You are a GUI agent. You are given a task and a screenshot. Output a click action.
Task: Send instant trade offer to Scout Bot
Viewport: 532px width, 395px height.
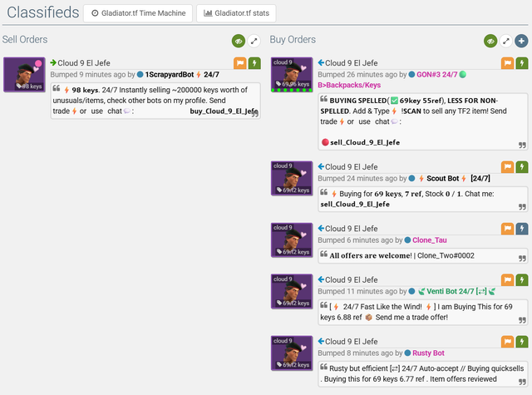pos(522,167)
